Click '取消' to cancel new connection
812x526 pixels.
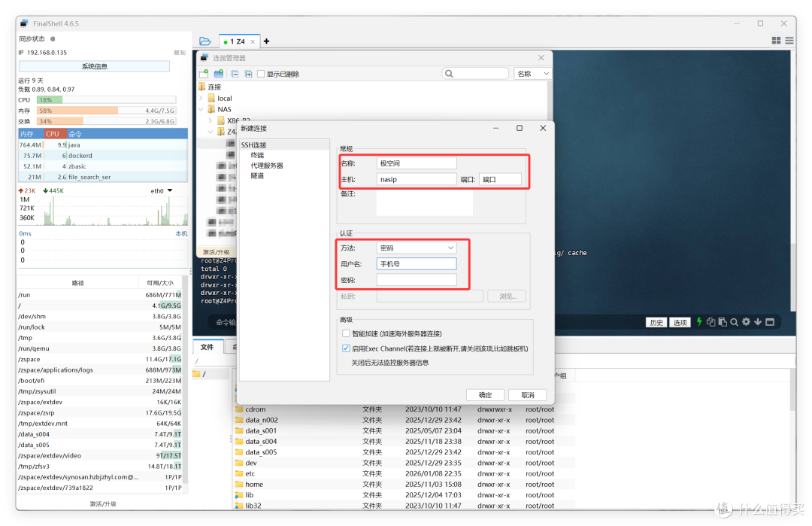[x=528, y=395]
